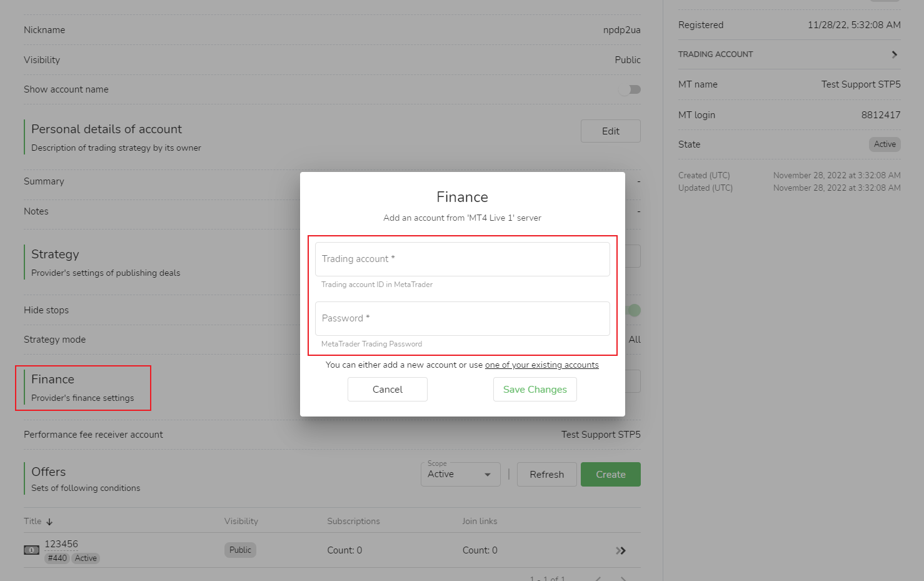924x581 pixels.
Task: Click Save Changes in the Finance dialog
Action: (x=535, y=389)
